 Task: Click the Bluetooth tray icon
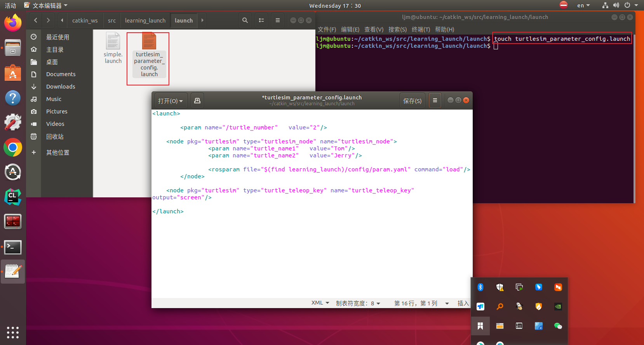tap(480, 287)
